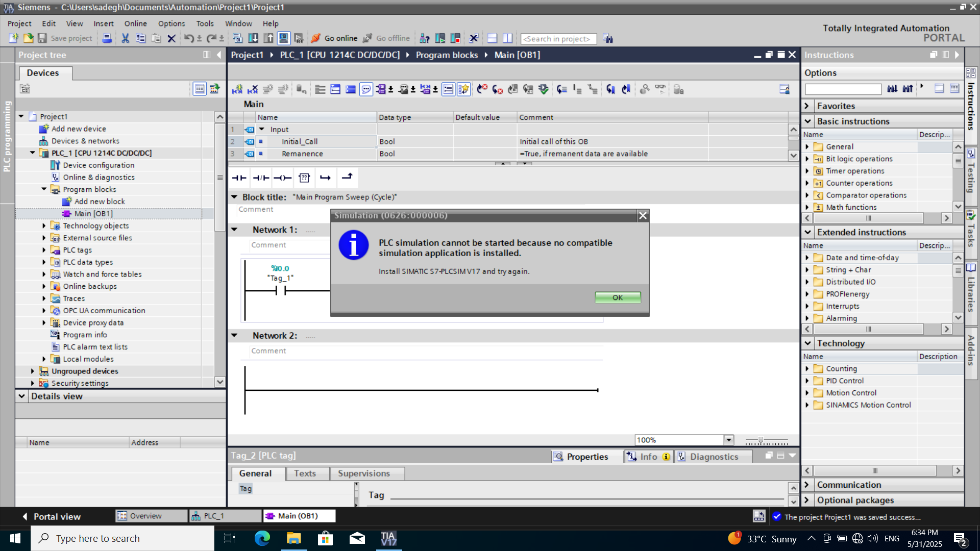Adjust the editor zoom slider handle

coord(761,440)
